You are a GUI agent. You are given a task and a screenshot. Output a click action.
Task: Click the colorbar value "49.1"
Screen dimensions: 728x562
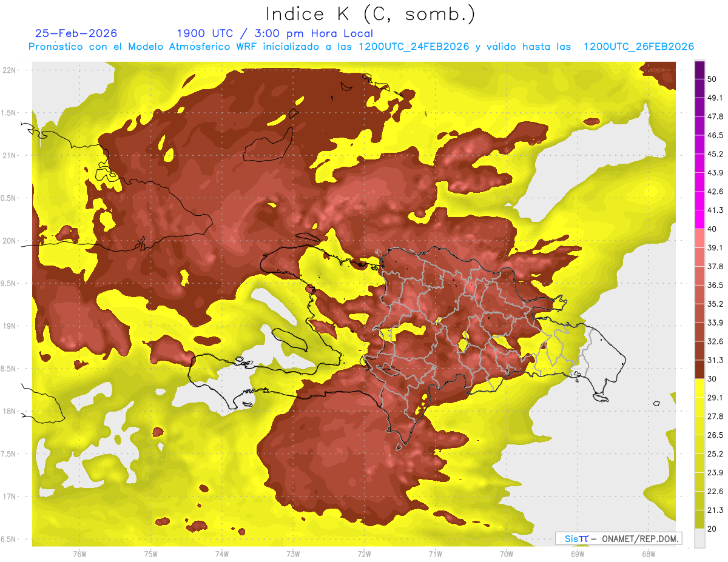click(715, 98)
